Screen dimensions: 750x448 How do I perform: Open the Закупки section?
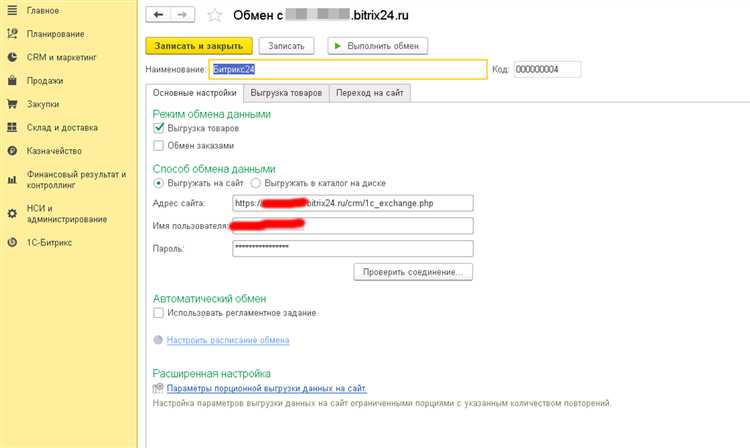[x=43, y=104]
